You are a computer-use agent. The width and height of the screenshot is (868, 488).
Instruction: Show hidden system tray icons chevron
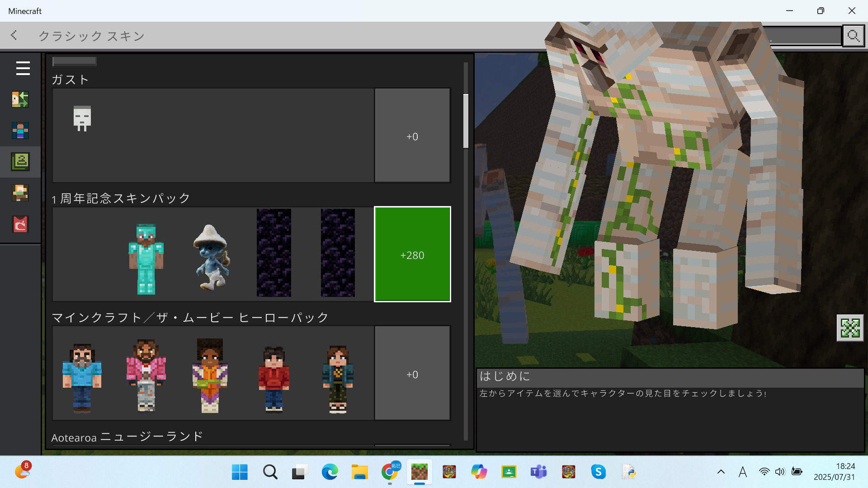click(721, 472)
